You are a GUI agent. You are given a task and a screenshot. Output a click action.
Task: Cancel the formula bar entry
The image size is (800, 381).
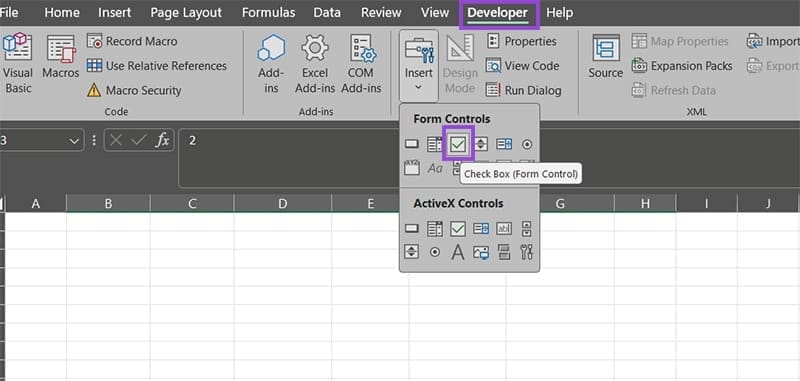tap(116, 141)
